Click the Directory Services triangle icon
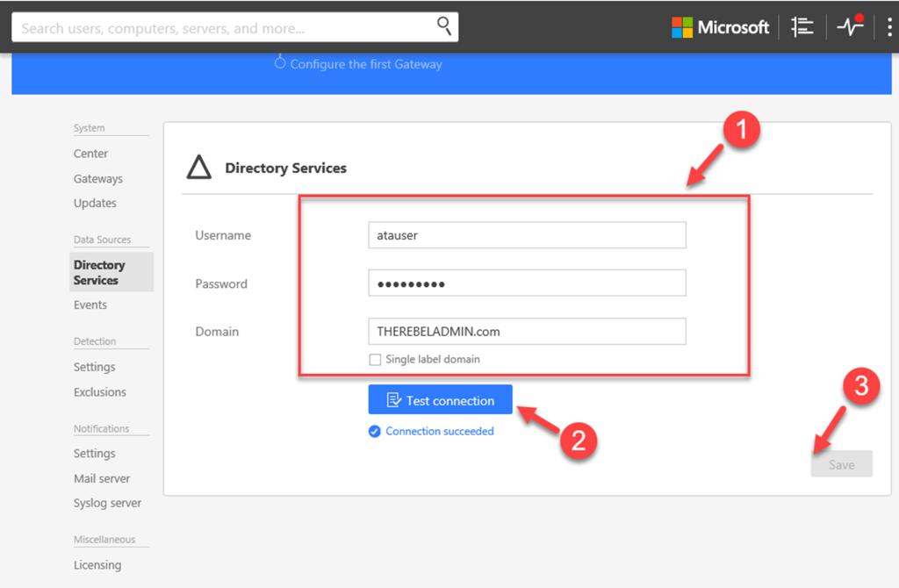This screenshot has height=588, width=899. click(x=198, y=167)
